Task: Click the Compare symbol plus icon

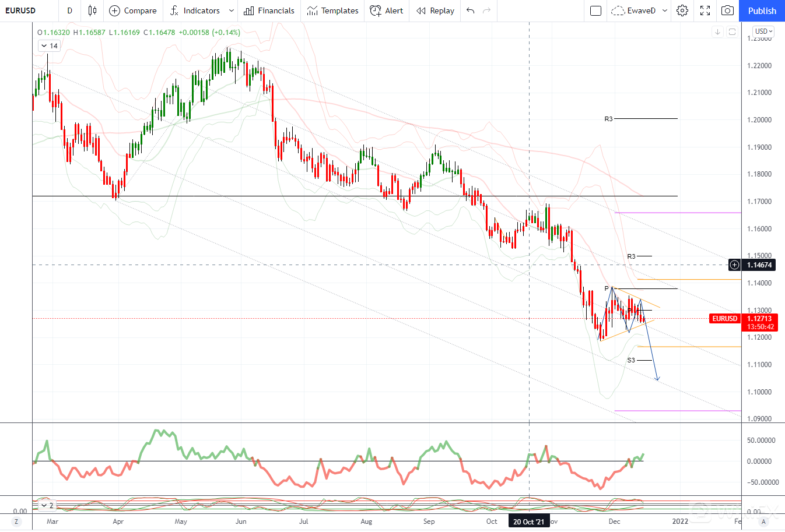Action: coord(115,10)
